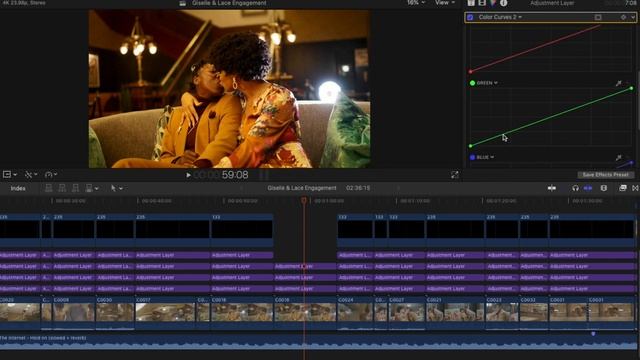This screenshot has height=360, width=640.
Task: Click the 59:08 timecode display
Action: click(235, 175)
